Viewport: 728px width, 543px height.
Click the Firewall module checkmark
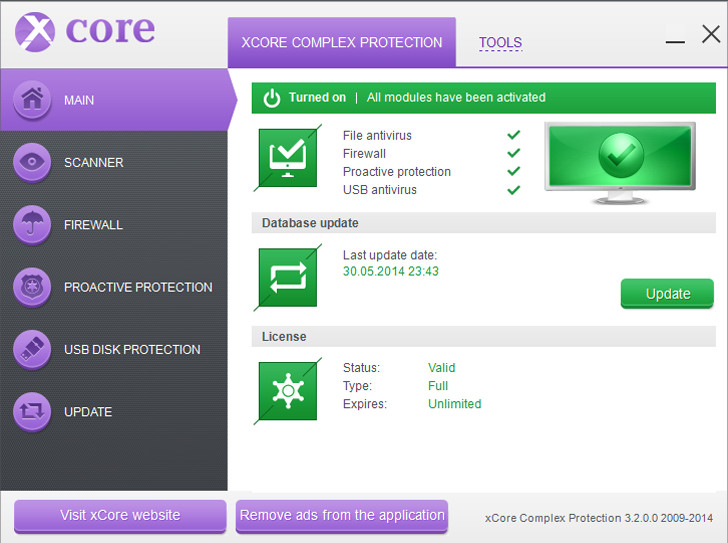click(514, 153)
